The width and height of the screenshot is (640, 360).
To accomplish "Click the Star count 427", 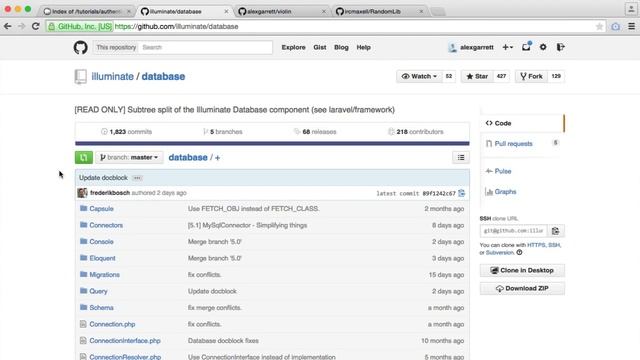I will (x=501, y=76).
